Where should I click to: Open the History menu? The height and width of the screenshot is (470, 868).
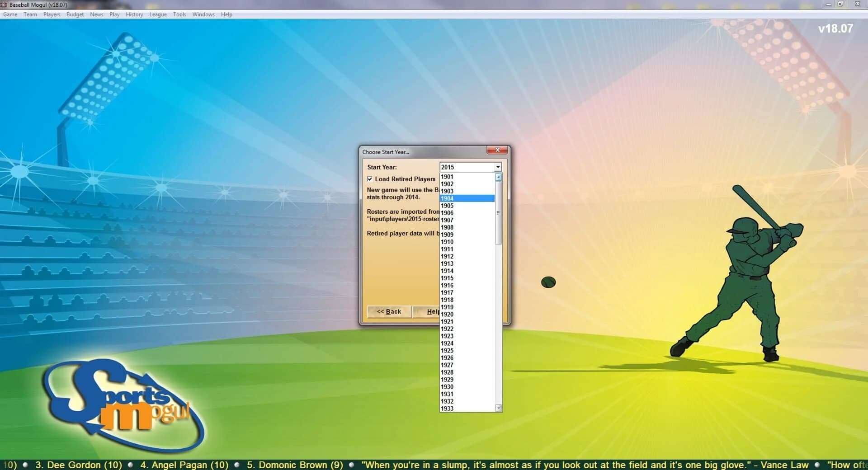coord(134,14)
